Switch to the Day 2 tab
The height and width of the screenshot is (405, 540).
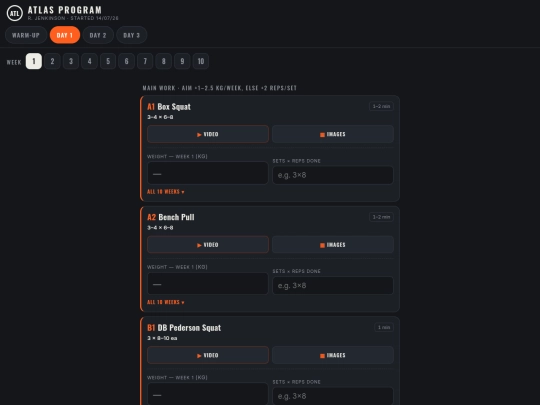click(x=98, y=35)
